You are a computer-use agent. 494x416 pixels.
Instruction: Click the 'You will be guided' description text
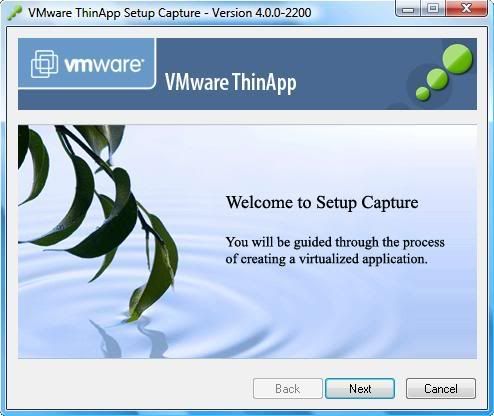[335, 250]
